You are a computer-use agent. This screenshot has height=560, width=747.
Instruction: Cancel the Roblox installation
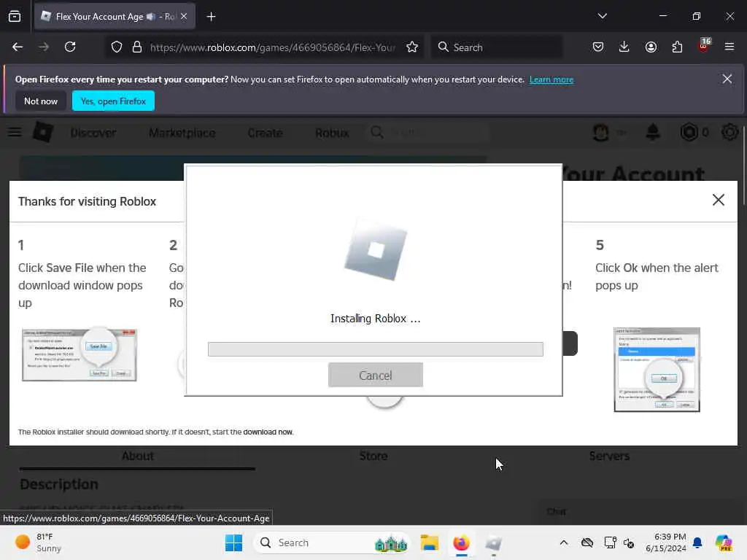click(x=376, y=376)
